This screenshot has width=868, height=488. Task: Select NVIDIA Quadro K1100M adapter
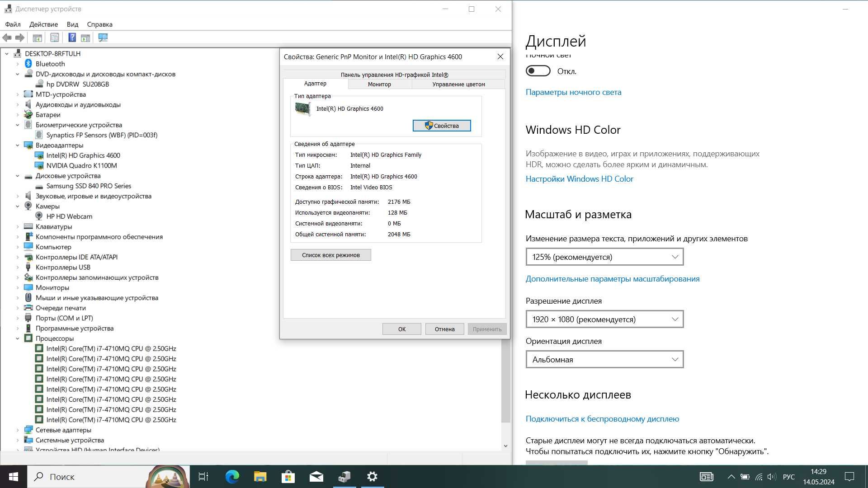coord(81,165)
